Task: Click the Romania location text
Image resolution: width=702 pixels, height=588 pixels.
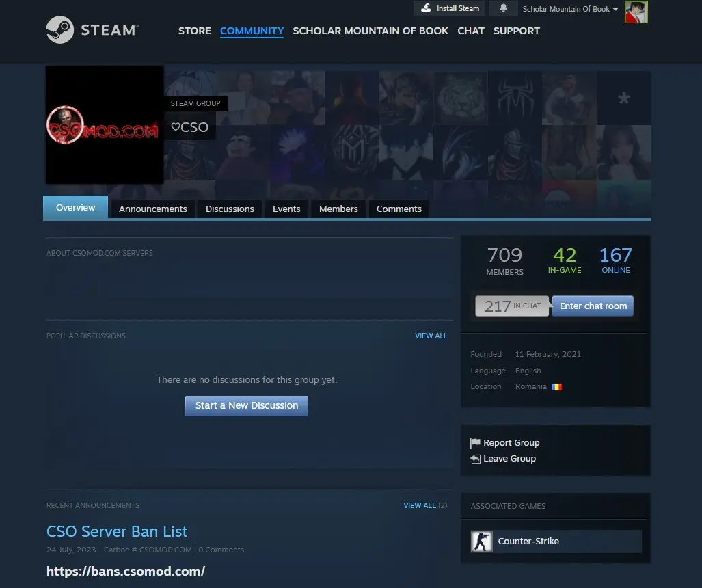Action: (x=531, y=386)
